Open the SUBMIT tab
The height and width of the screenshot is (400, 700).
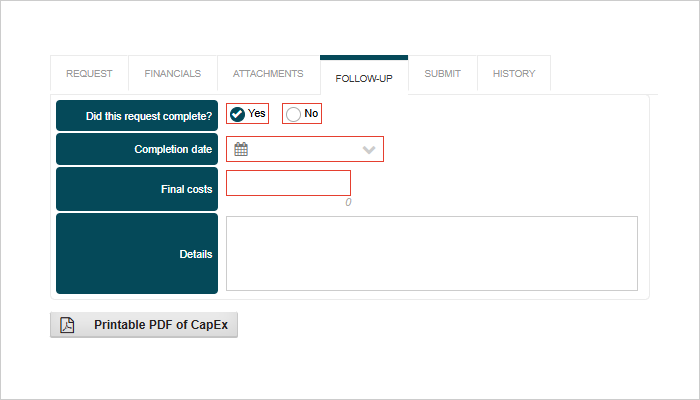point(442,74)
